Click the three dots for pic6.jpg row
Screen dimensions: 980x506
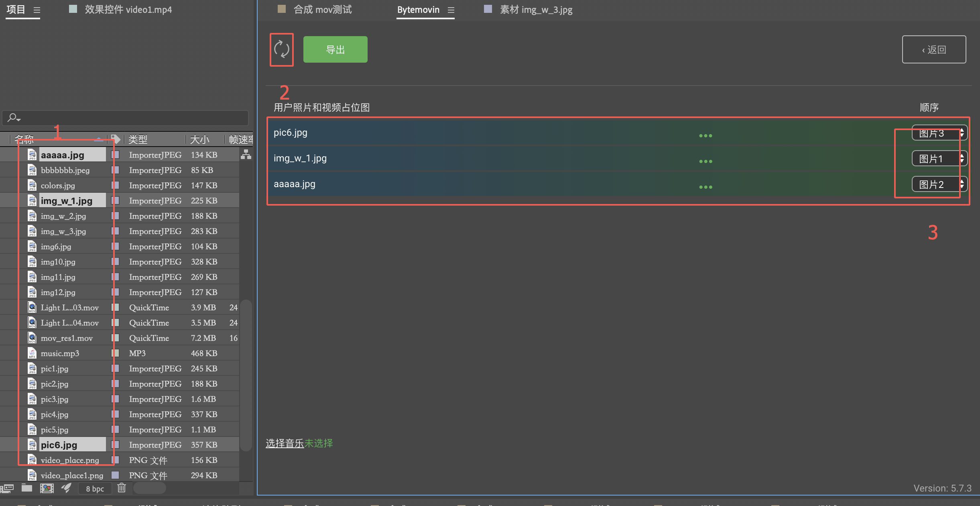[x=706, y=136]
